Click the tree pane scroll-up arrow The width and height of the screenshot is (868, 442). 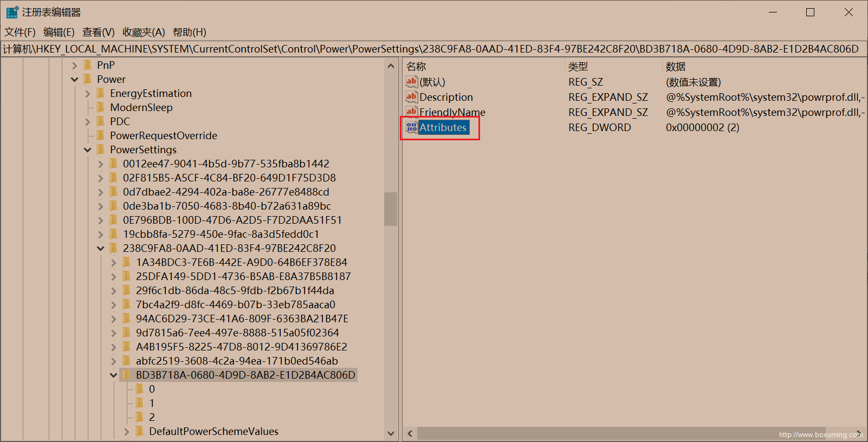tap(391, 66)
